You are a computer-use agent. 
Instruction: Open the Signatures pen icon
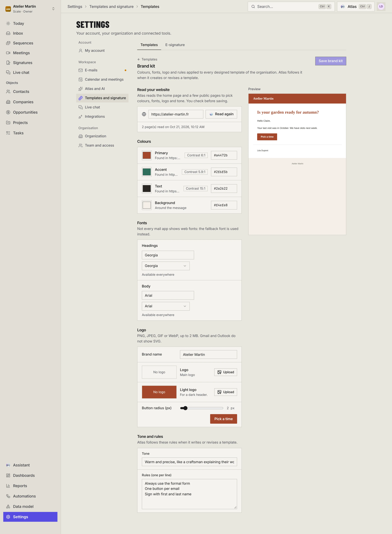tap(8, 63)
